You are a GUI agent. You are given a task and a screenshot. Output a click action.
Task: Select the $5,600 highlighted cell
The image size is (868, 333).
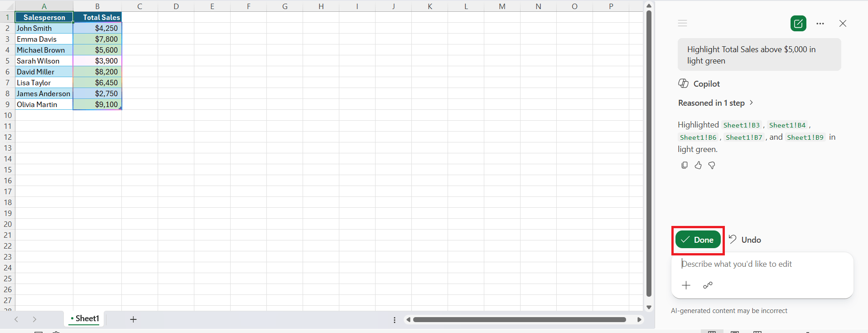tap(97, 50)
